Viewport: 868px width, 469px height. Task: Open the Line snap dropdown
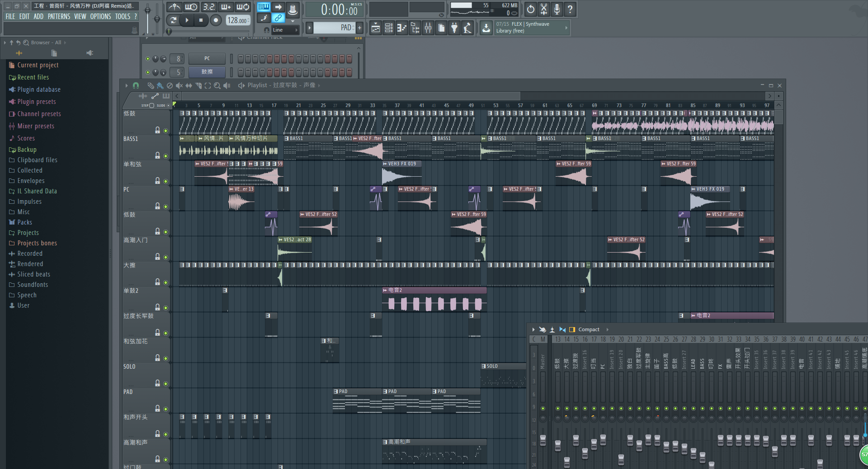tap(285, 30)
